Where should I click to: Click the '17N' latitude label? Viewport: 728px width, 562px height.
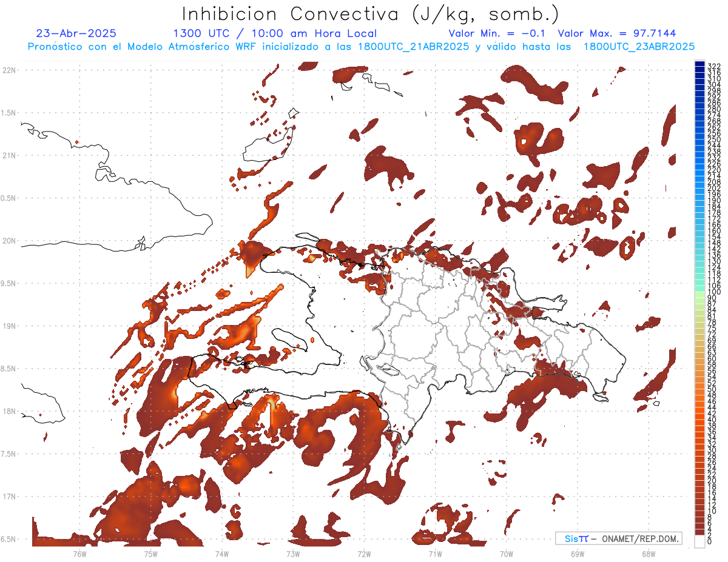8,497
